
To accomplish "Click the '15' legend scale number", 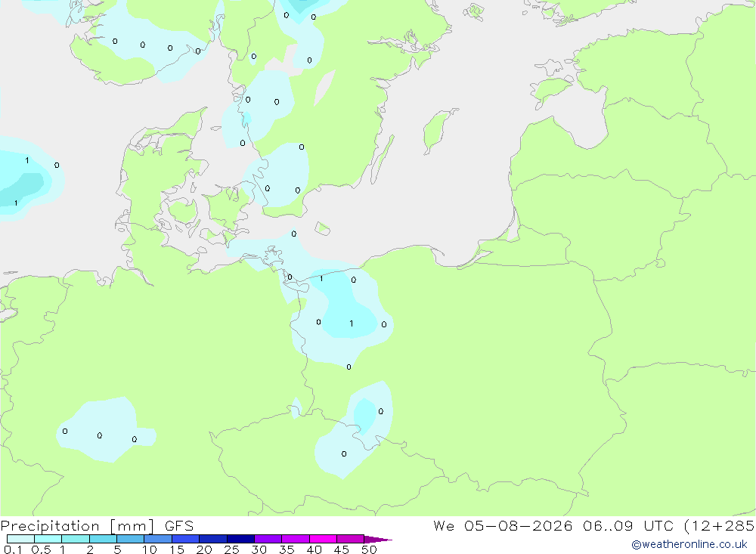I will click(177, 549).
